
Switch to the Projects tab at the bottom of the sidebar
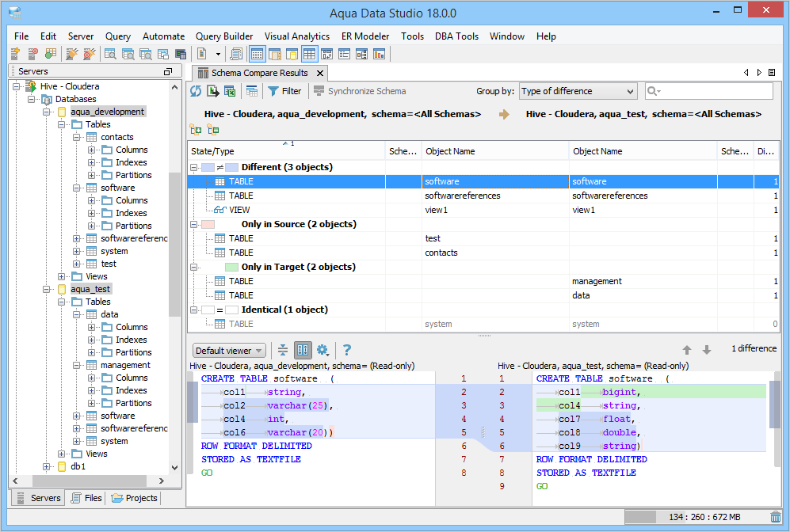135,498
